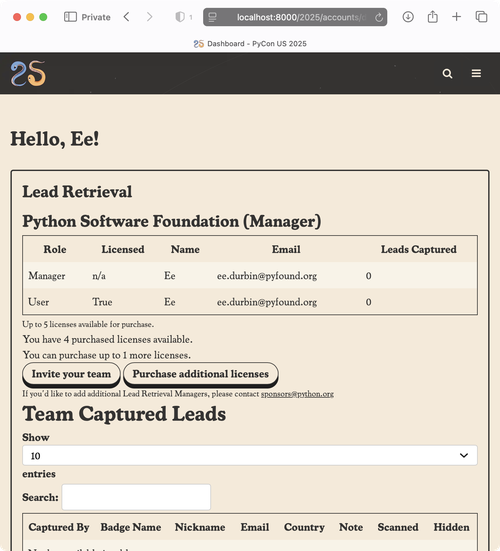Screen dimensions: 500x551
Task: Expand the Show entries dropdown
Action: pos(250,455)
